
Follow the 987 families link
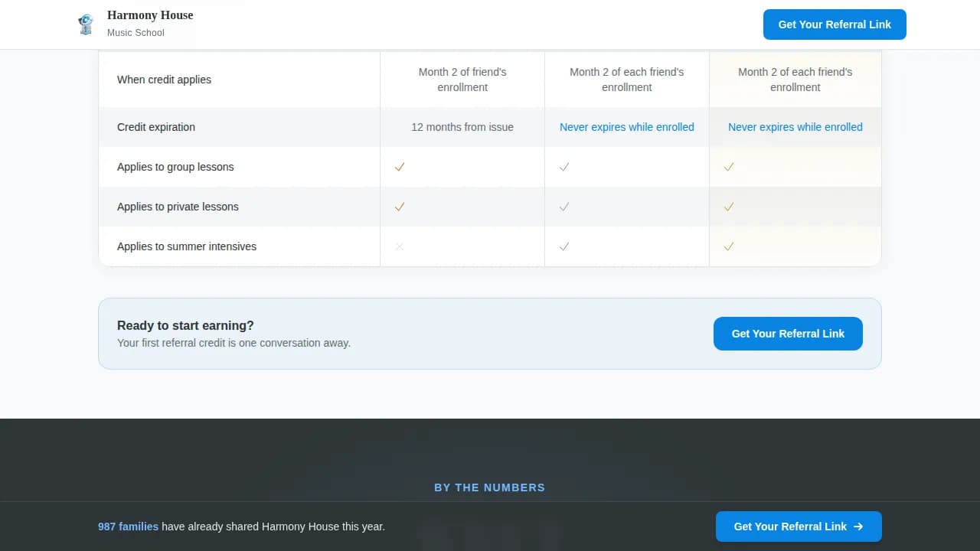pyautogui.click(x=128, y=527)
